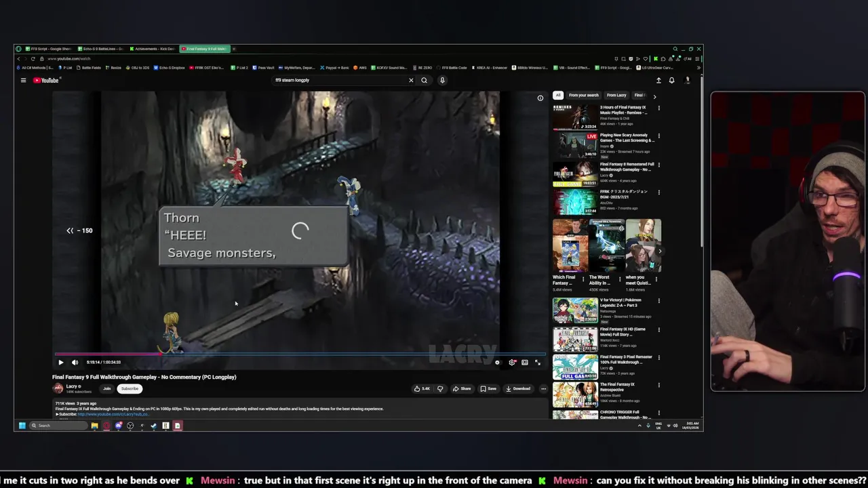Open the account avatar menu

[x=687, y=80]
